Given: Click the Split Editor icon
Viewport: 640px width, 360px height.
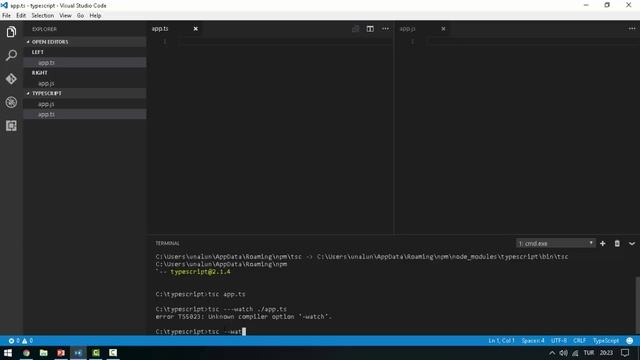Looking at the screenshot, I should [x=370, y=29].
